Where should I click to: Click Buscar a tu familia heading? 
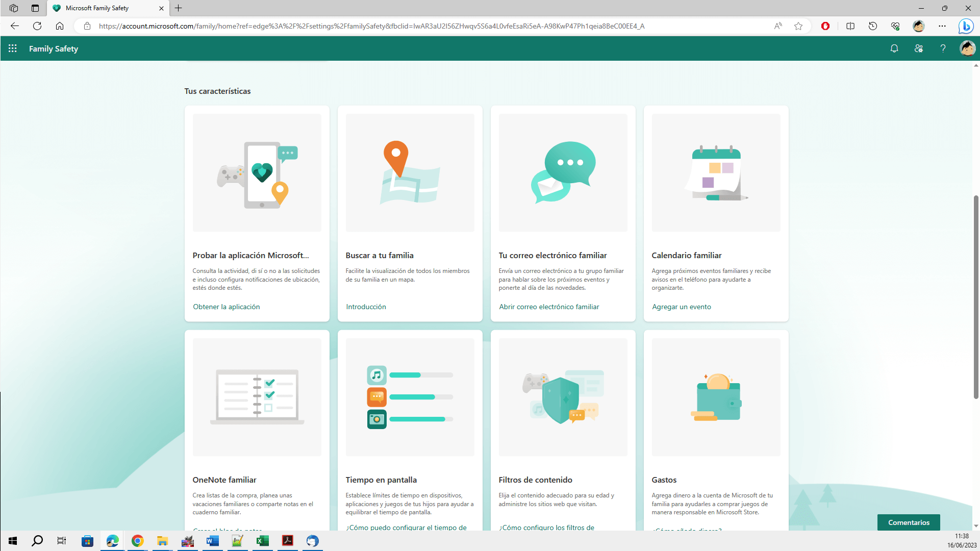(x=380, y=255)
